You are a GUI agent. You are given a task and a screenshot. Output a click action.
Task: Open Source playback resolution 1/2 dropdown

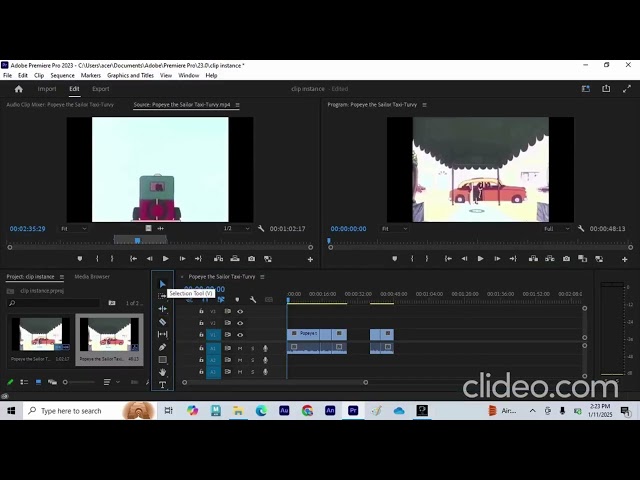[236, 229]
